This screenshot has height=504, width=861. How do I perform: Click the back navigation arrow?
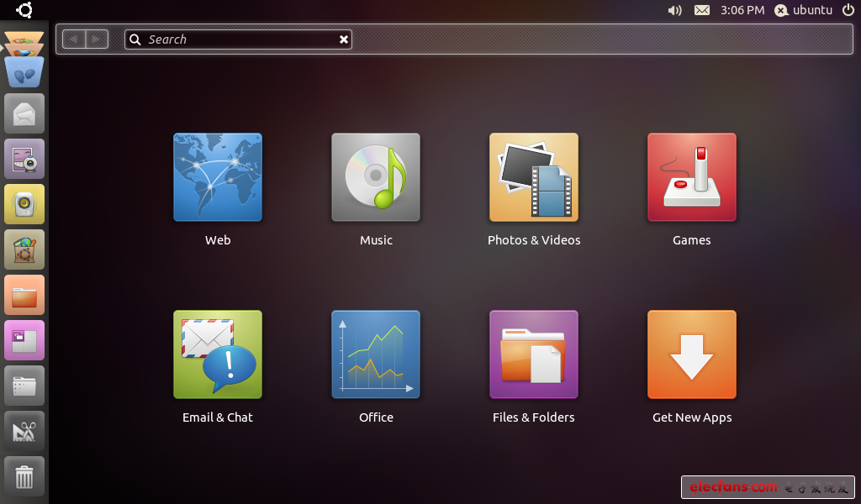point(74,39)
